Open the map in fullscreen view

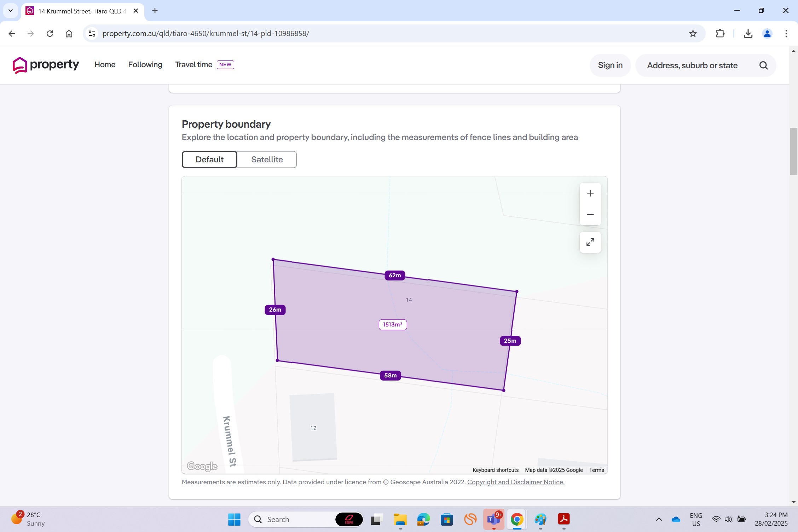coord(590,242)
